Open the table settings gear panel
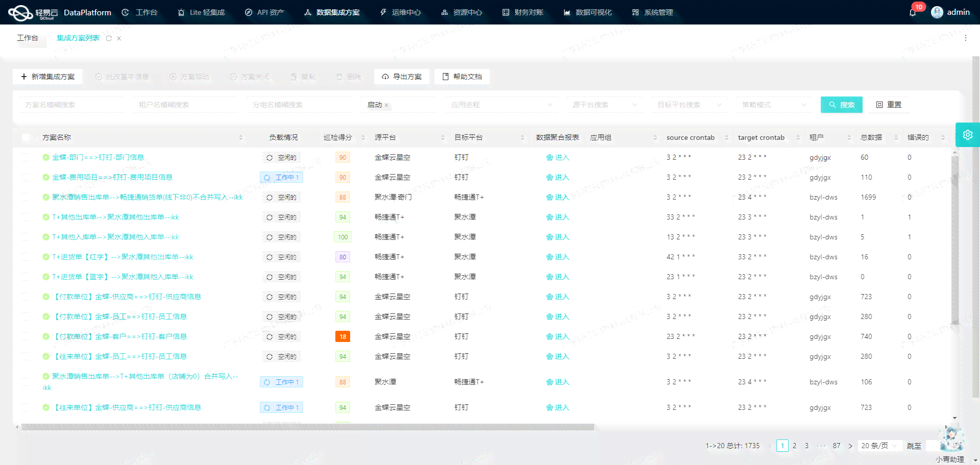Viewport: 980px width, 465px height. click(x=968, y=135)
